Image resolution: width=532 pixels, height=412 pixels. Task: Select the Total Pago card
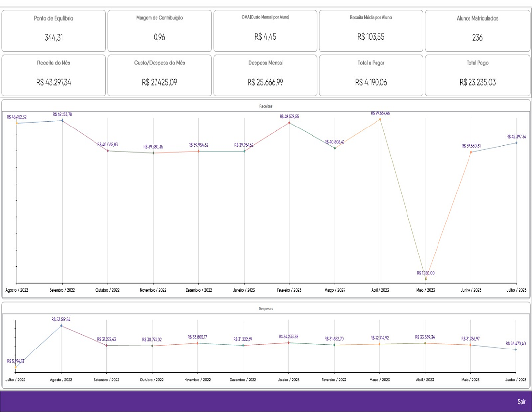[477, 75]
